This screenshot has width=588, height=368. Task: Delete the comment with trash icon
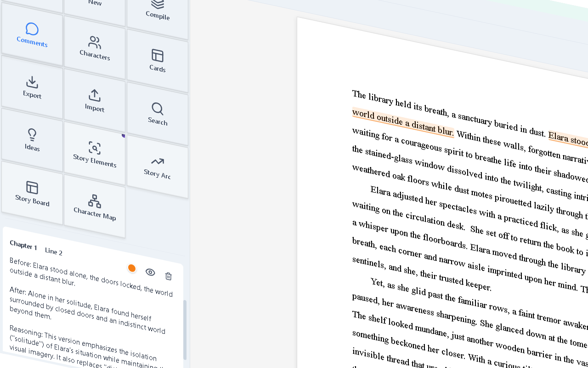[x=169, y=276]
